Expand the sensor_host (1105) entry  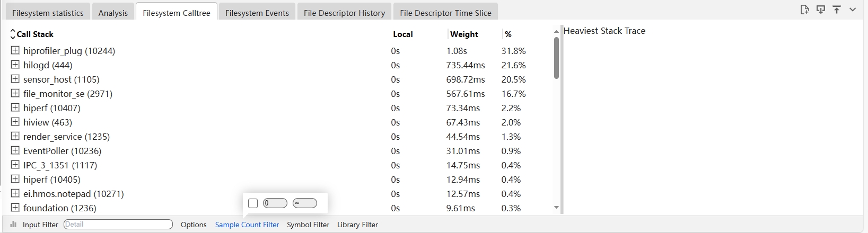point(15,79)
